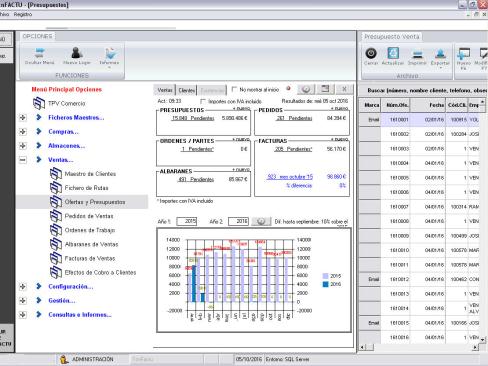The image size is (488, 366).
Task: Select the Presupuesto Venta ribbon tab
Action: click(x=392, y=36)
